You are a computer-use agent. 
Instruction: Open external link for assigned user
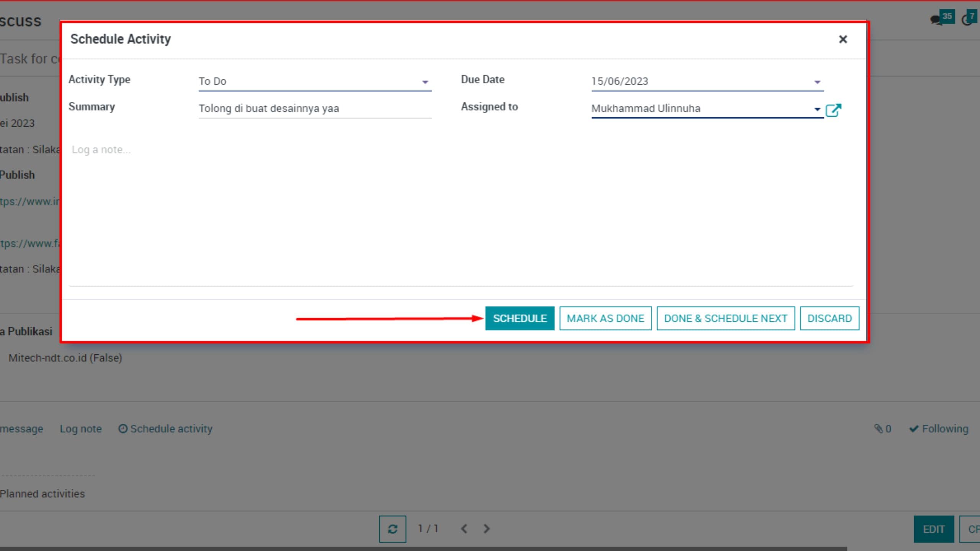click(833, 110)
